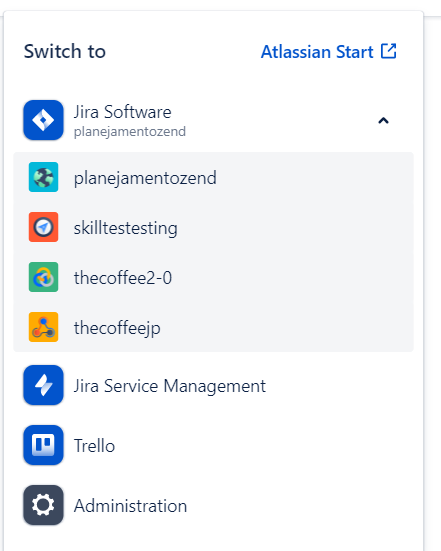Switch to thecoffeejp site
The width and height of the screenshot is (441, 551).
click(x=213, y=327)
